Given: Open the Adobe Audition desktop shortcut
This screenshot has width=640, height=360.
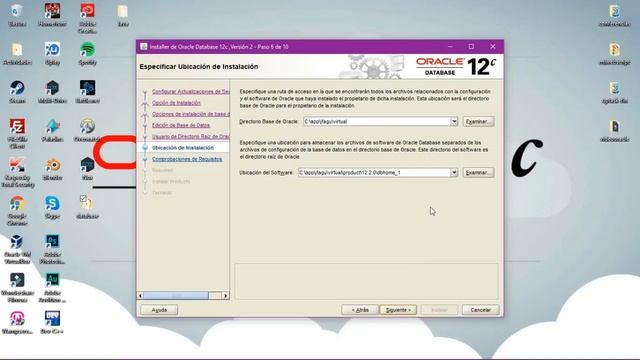Looking at the screenshot, I should tap(52, 288).
